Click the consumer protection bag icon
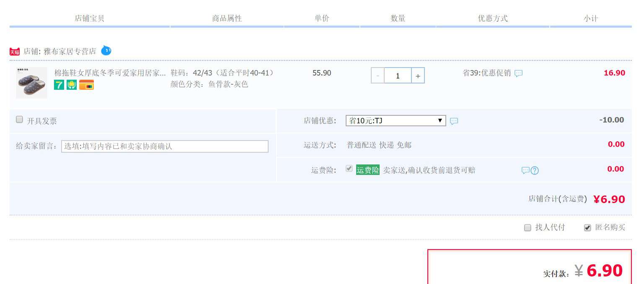This screenshot has height=284, width=644. [x=71, y=84]
